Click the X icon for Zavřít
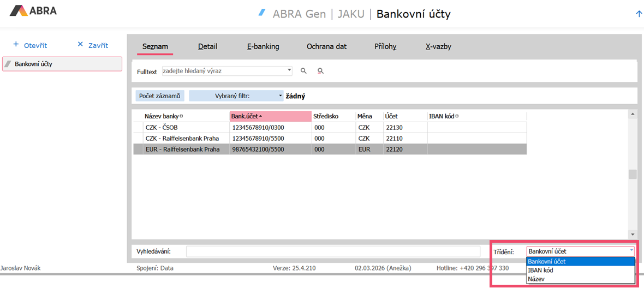 [80, 44]
